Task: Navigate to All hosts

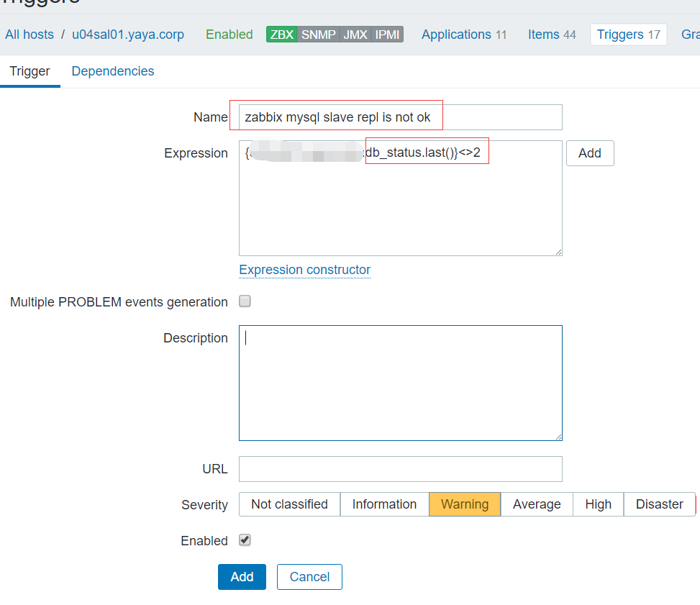Action: [28, 35]
